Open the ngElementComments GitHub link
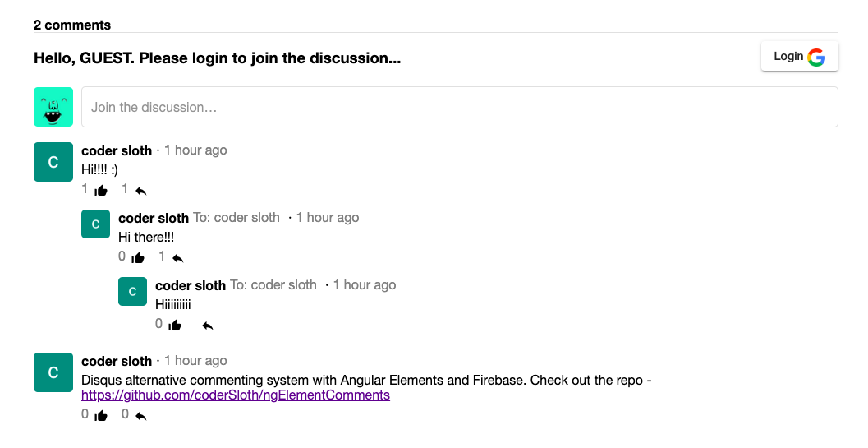 [235, 395]
